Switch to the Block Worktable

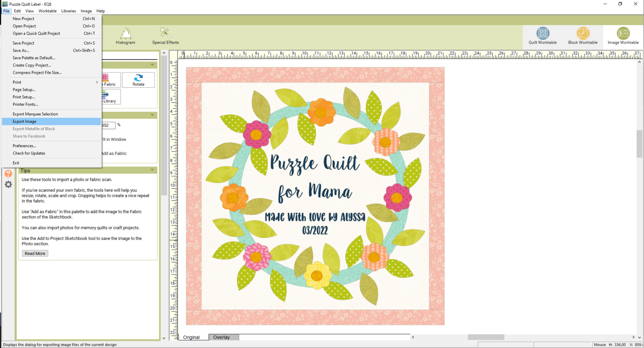click(583, 36)
